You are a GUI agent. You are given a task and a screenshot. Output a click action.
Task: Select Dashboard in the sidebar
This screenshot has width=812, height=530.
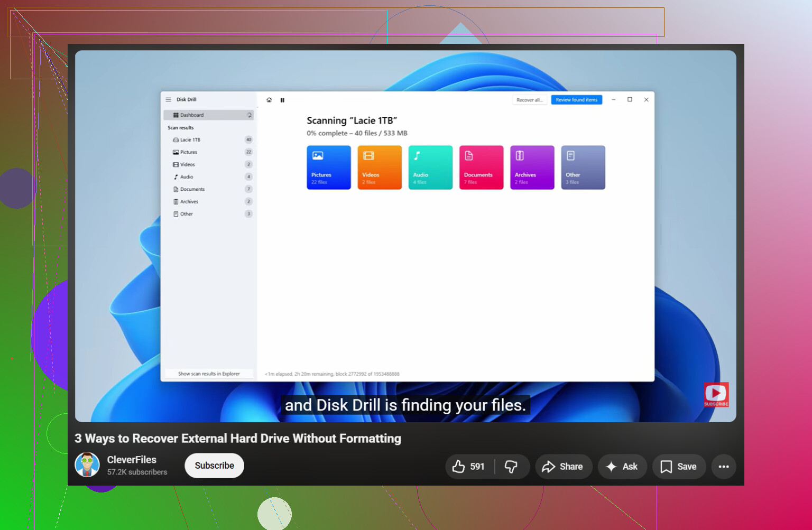[208, 115]
